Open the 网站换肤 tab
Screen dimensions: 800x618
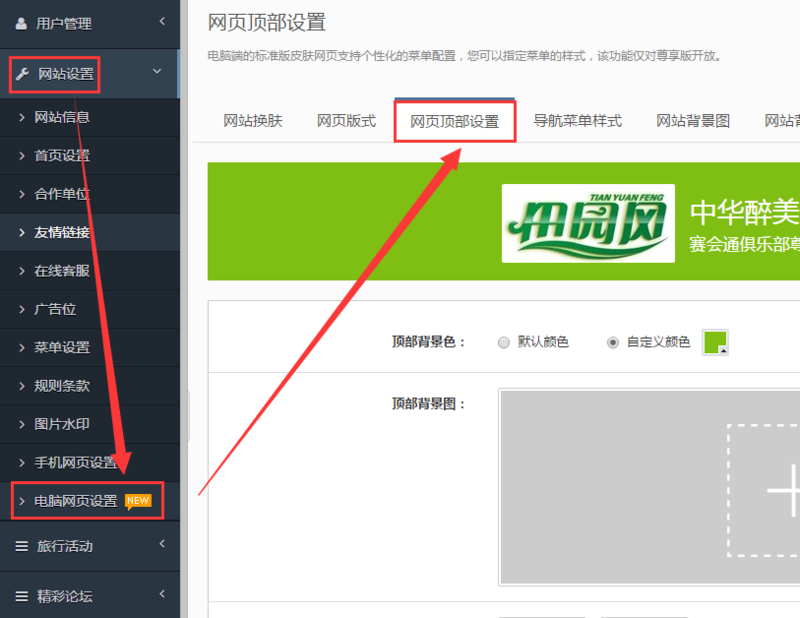(252, 121)
